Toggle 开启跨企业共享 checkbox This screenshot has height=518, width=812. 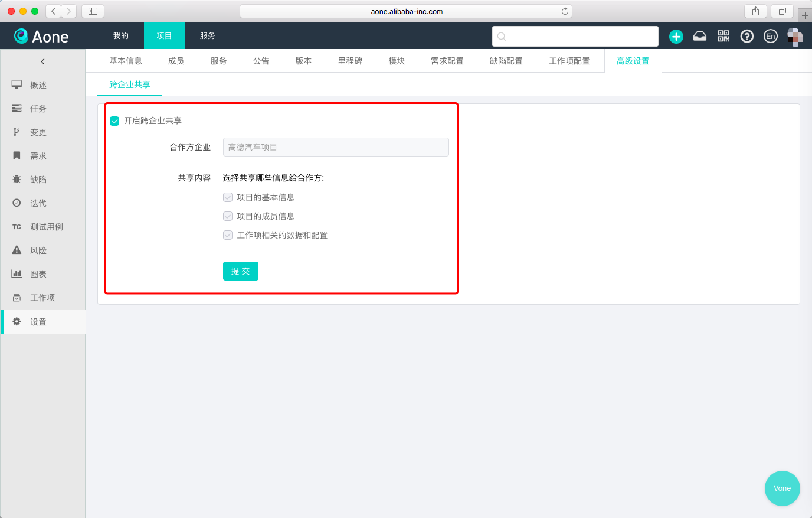pyautogui.click(x=114, y=121)
